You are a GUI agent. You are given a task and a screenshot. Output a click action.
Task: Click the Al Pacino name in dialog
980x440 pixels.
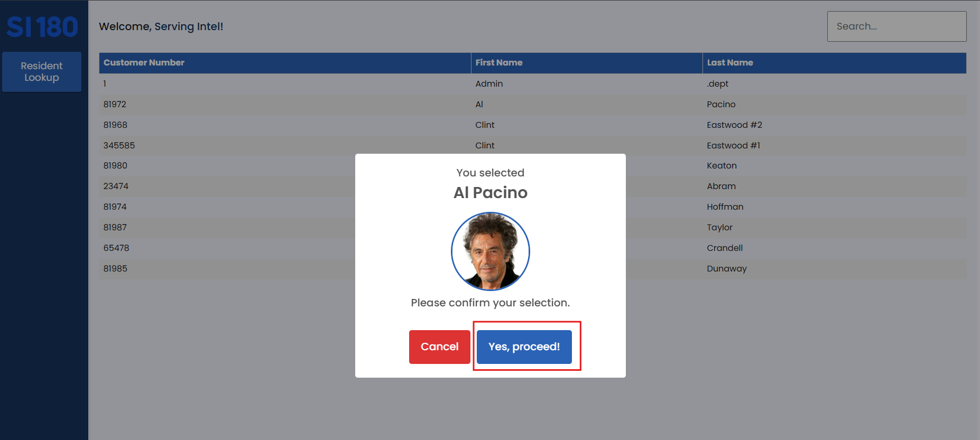(491, 193)
